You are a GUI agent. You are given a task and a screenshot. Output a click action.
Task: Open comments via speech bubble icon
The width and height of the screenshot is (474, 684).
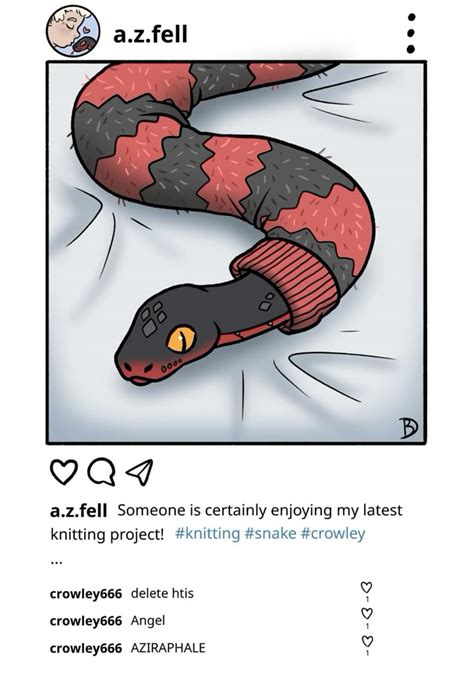[x=102, y=472]
